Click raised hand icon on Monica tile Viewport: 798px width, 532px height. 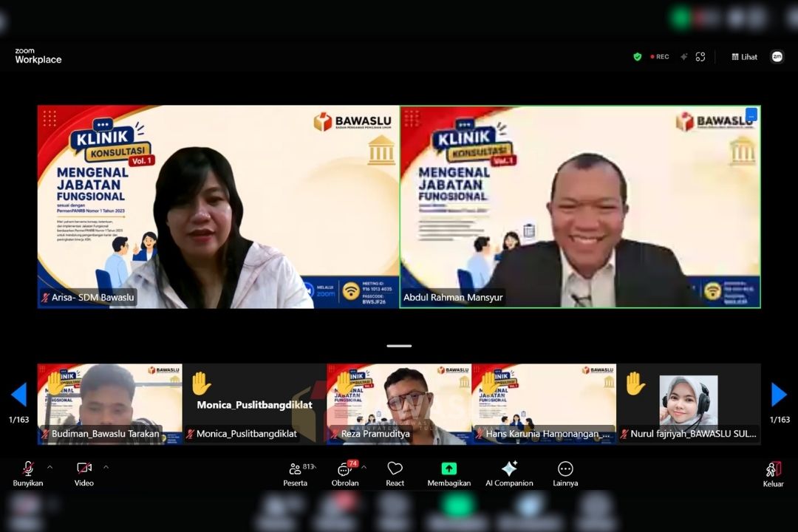[201, 383]
